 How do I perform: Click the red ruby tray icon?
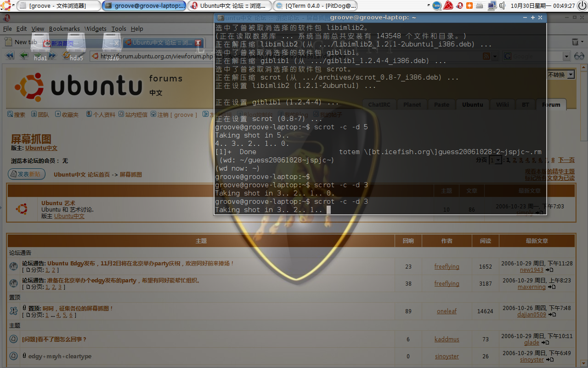coord(448,6)
